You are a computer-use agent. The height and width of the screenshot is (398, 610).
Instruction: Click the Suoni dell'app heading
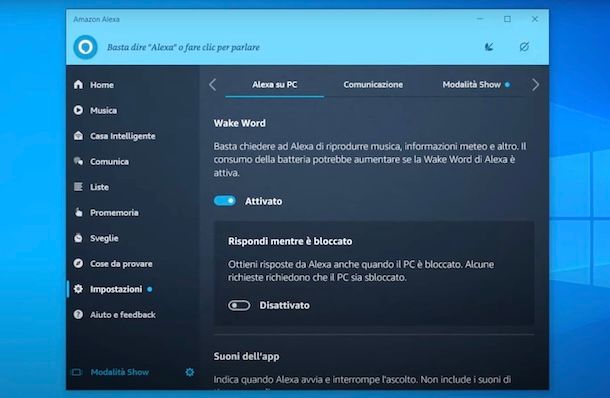click(x=246, y=356)
